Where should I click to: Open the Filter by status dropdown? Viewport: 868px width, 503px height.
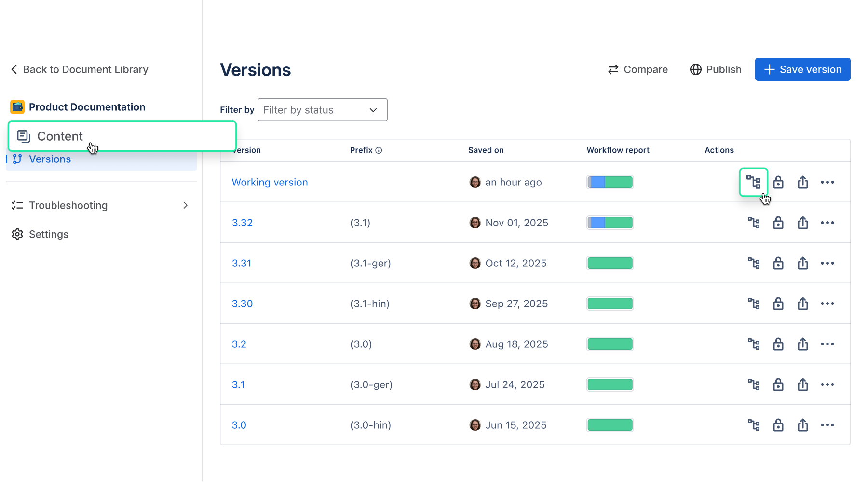[322, 110]
